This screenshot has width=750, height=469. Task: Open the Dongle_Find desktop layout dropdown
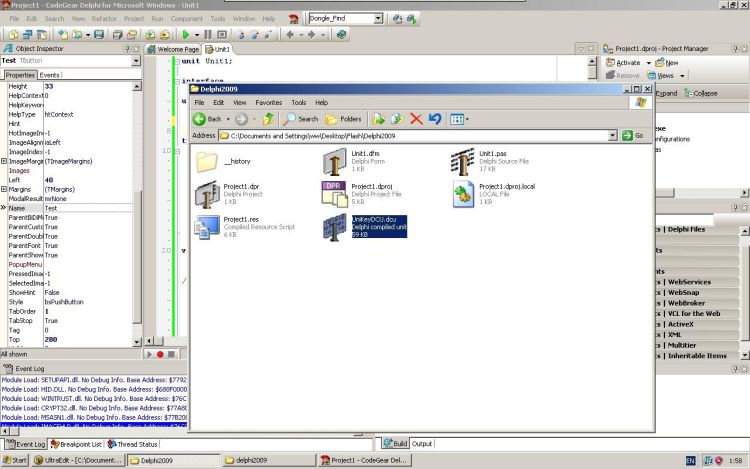[378, 19]
